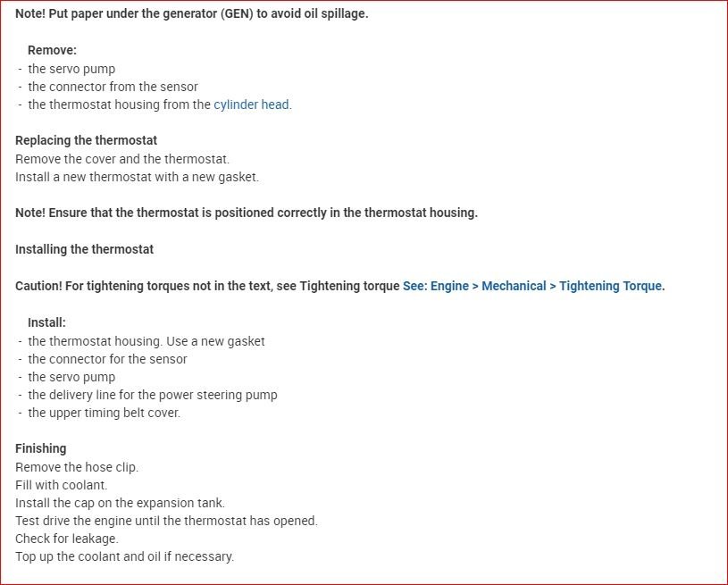The image size is (728, 585).
Task: Click the Install list heading
Action: click(x=46, y=322)
